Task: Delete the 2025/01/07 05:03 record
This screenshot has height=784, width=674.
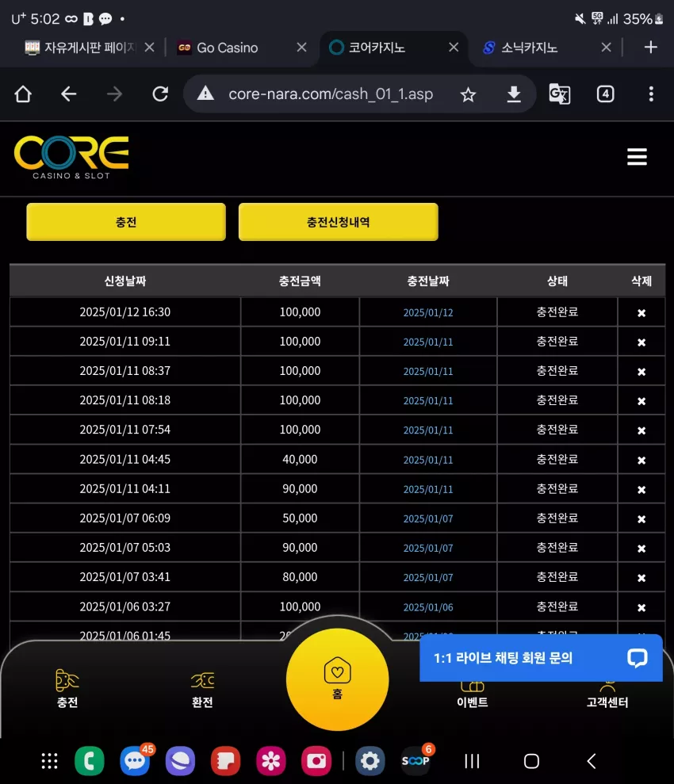Action: click(641, 549)
